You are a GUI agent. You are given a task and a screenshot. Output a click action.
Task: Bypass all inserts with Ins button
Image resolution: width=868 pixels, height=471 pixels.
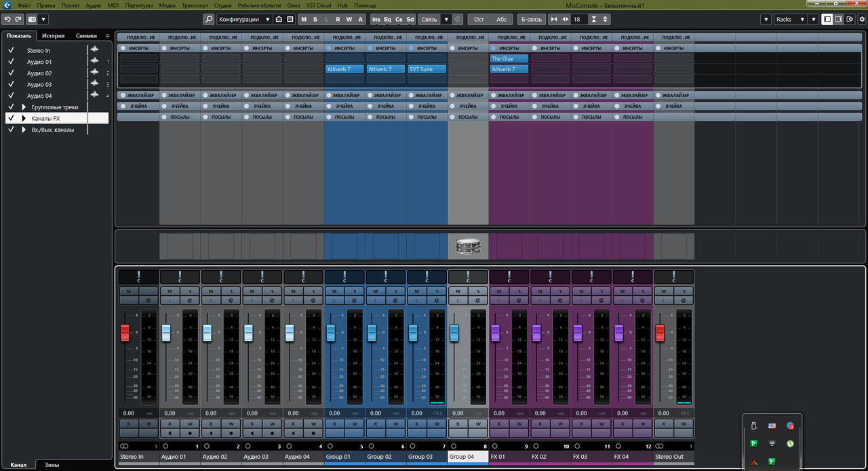pyautogui.click(x=376, y=19)
